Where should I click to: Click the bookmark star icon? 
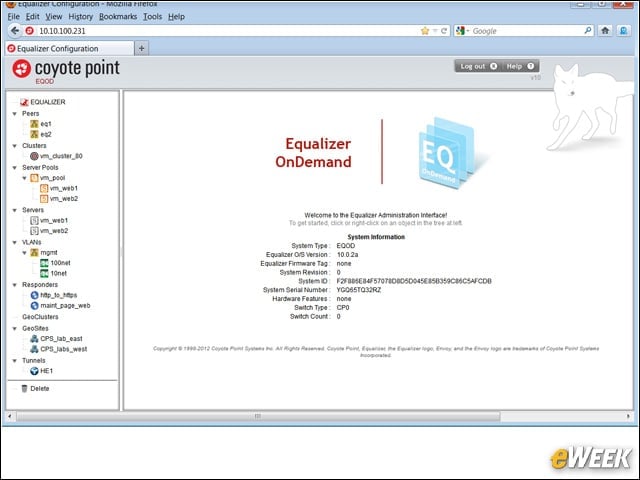tap(425, 31)
